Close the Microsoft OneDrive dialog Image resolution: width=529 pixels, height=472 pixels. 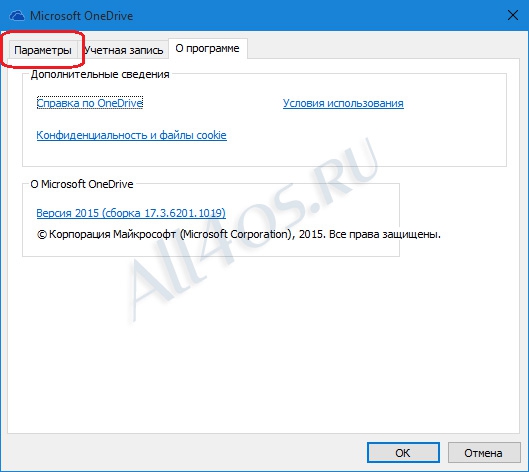coord(513,15)
